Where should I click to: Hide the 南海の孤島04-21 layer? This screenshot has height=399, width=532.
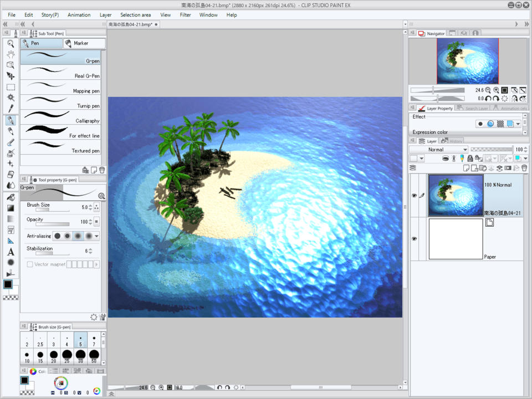(x=414, y=195)
